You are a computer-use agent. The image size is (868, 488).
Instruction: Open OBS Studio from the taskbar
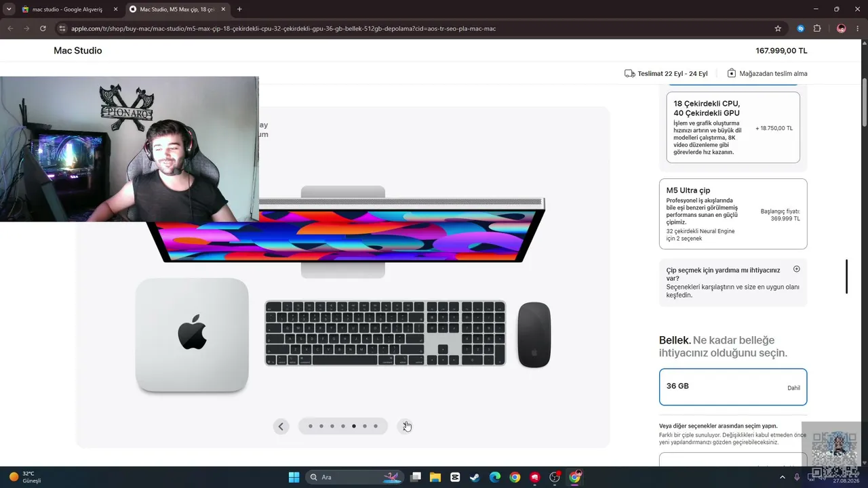(555, 477)
